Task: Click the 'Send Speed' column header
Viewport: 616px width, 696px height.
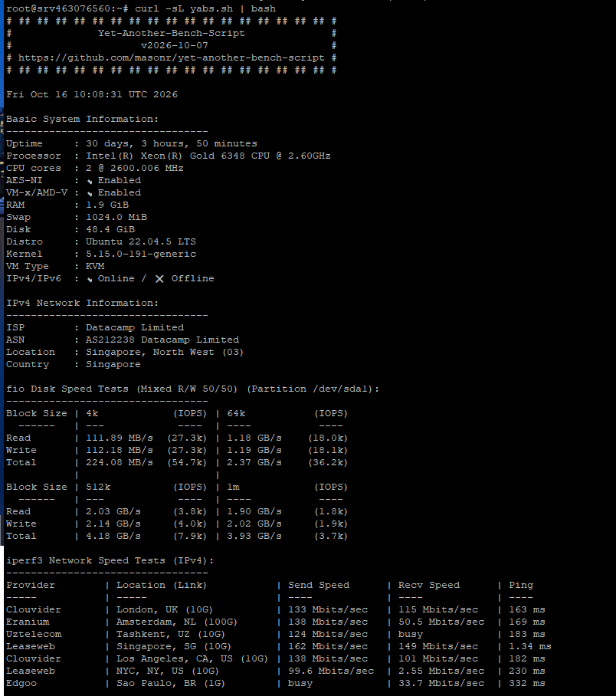Action: coord(319,585)
